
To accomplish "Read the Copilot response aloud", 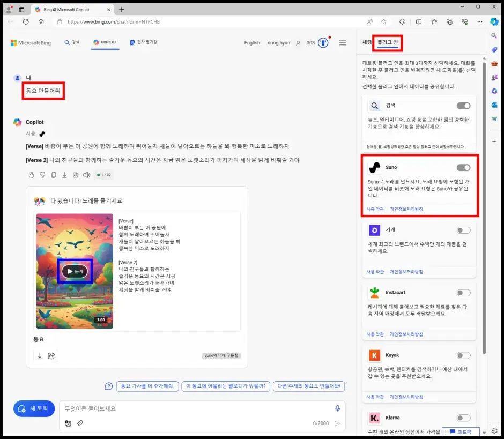I will 87,175.
